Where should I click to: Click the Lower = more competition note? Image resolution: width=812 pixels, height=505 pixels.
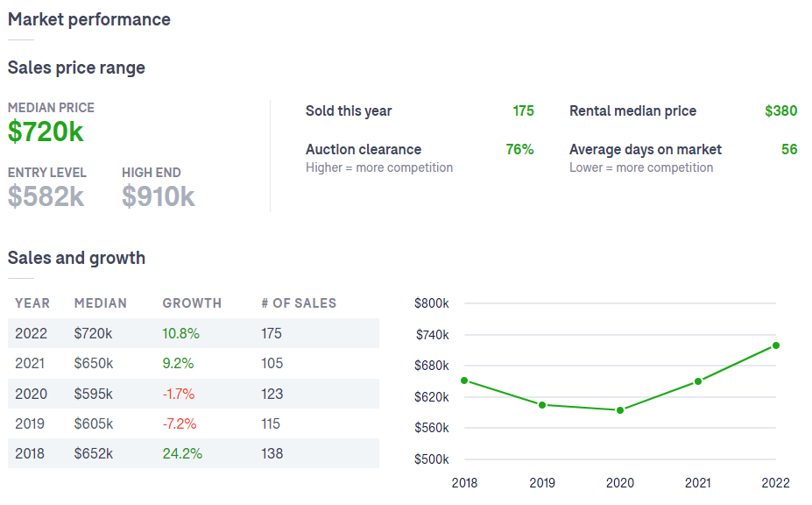641,167
